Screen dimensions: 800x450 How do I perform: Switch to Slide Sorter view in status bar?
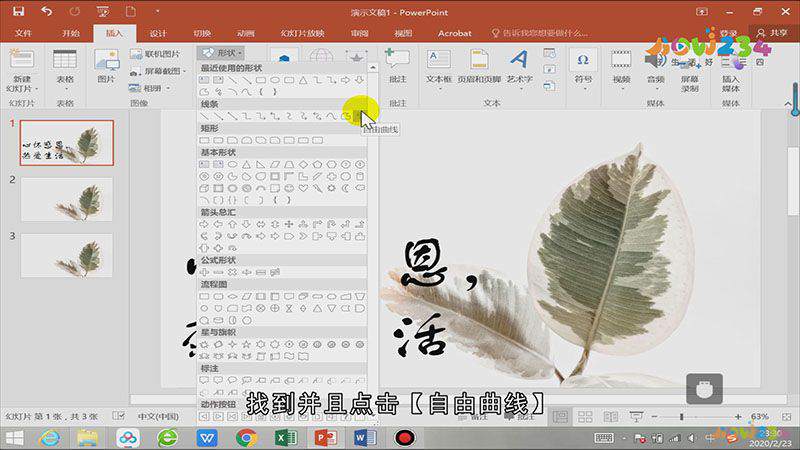[x=585, y=417]
